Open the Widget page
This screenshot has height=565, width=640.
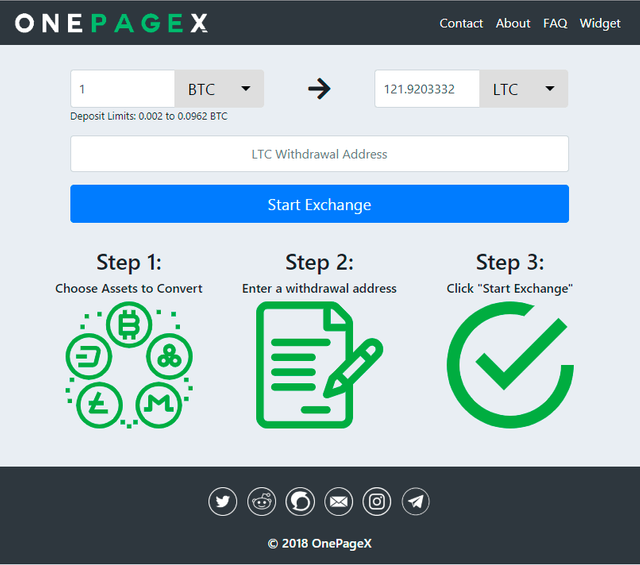pos(600,23)
